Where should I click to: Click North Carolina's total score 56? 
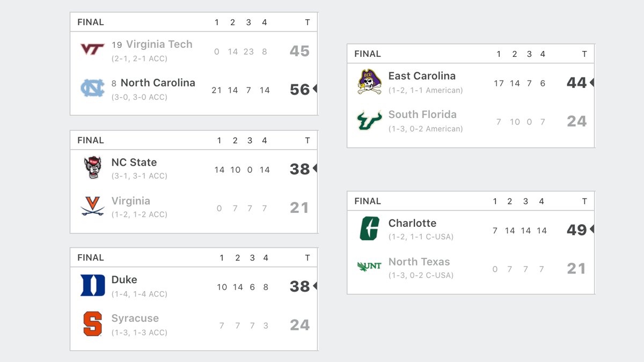(299, 90)
